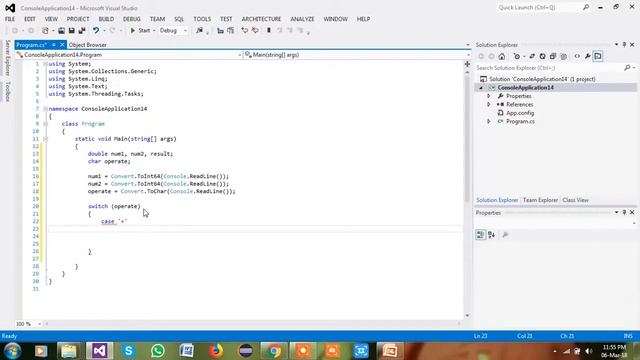Click the Windows Start orb
This screenshot has width=640, height=360.
click(x=13, y=351)
